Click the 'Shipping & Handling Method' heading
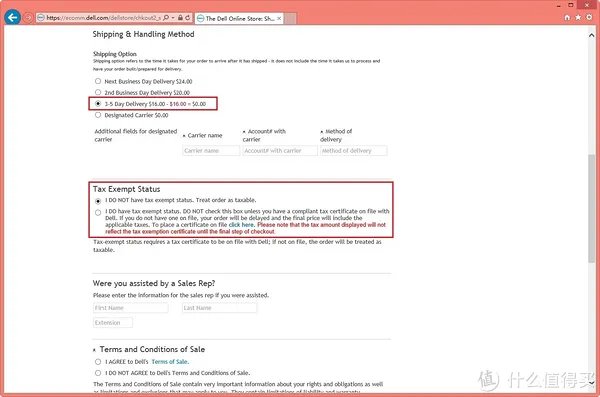The width and height of the screenshot is (600, 397). click(x=143, y=34)
